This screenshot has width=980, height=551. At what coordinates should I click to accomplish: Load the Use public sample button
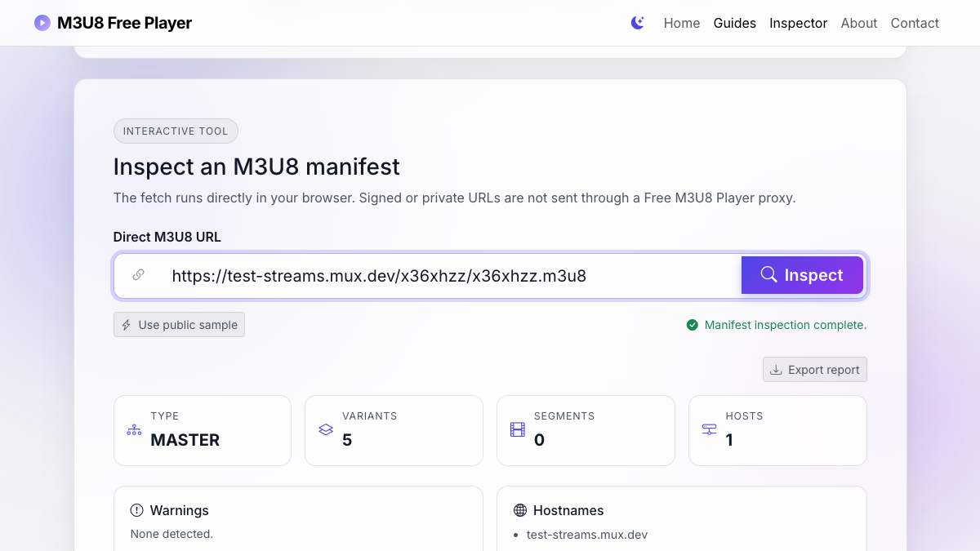180,325
